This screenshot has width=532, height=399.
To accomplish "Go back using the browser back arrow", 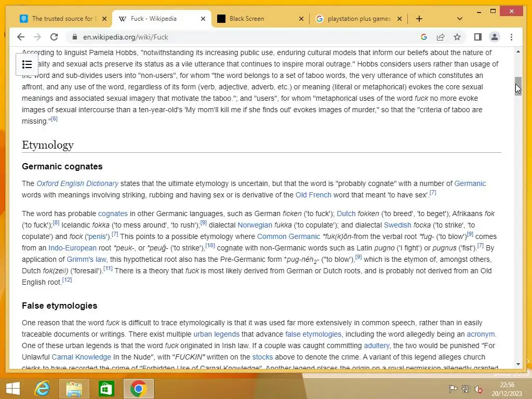I will tap(21, 37).
